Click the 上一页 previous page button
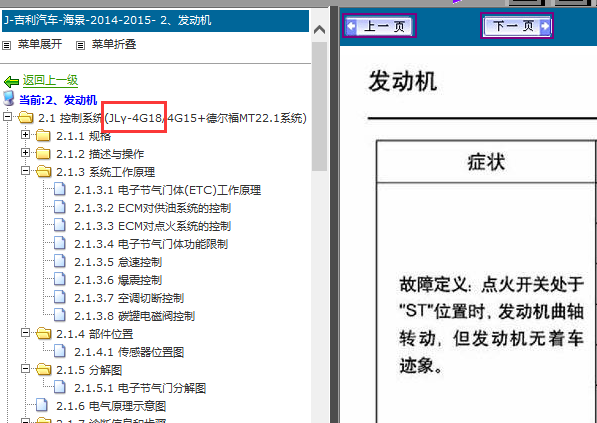This screenshot has height=423, width=597. point(379,26)
